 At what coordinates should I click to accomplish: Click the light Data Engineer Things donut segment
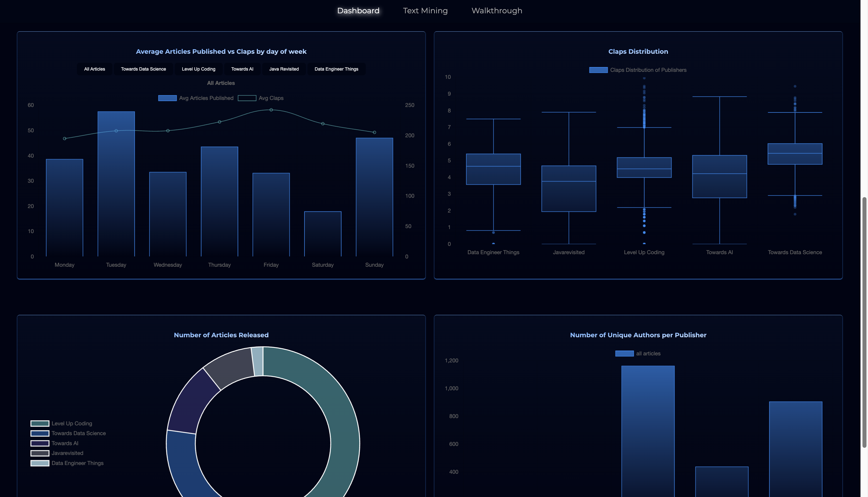point(258,361)
